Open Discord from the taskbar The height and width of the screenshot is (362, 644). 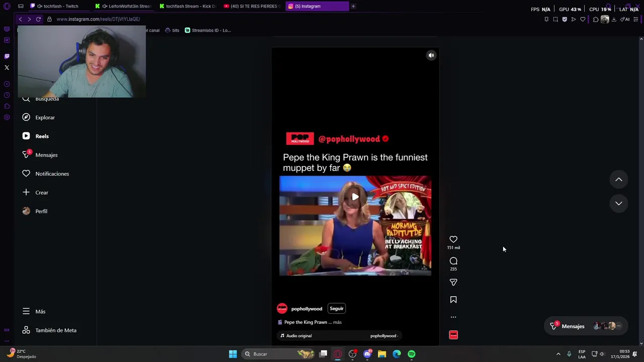pyautogui.click(x=367, y=354)
